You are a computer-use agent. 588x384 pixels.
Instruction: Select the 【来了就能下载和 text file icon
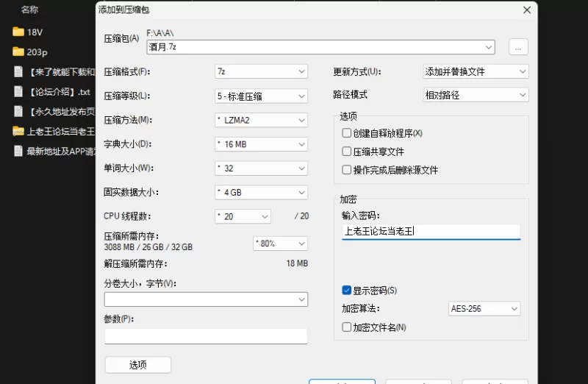pos(18,71)
